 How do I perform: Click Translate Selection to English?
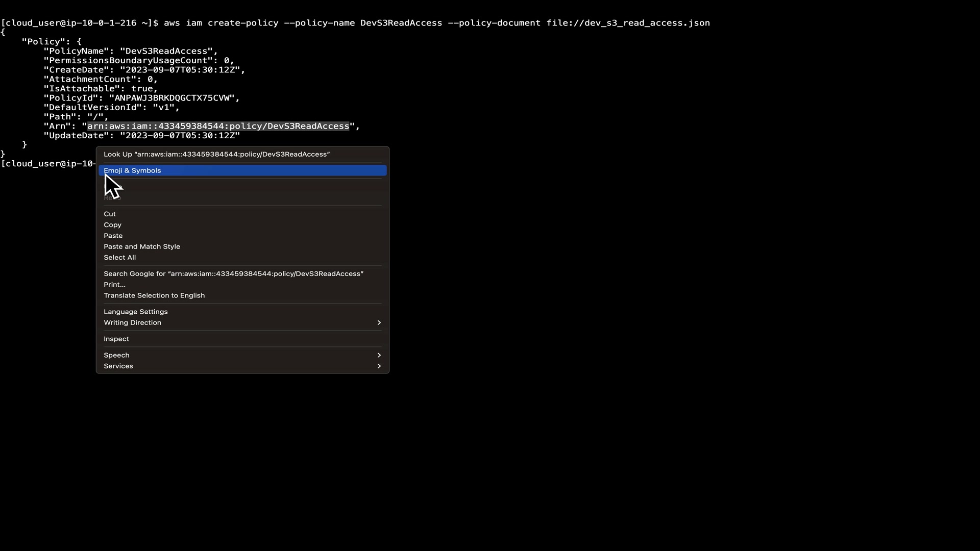154,295
